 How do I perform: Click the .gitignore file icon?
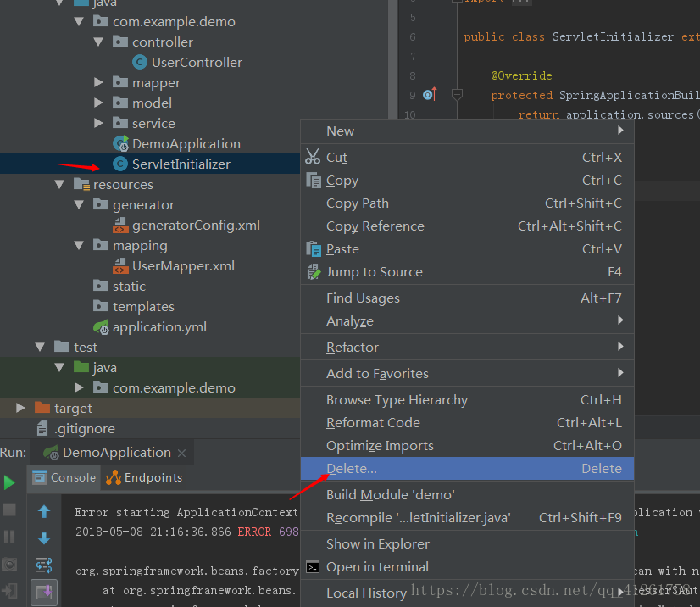[42, 428]
